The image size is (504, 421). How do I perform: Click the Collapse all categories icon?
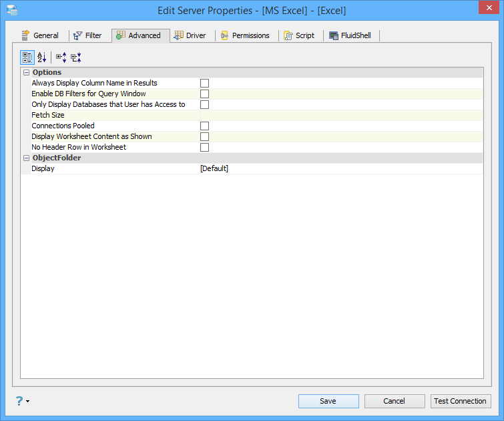tap(76, 57)
